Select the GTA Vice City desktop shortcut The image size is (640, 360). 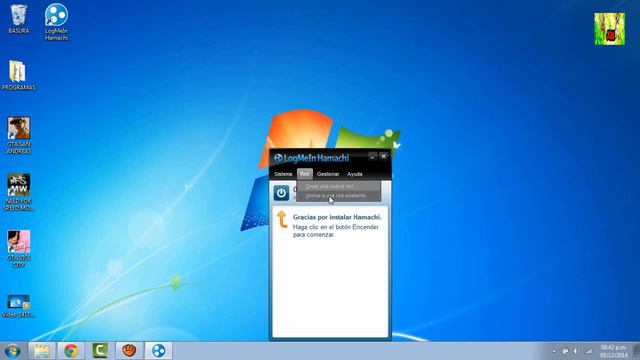tap(18, 249)
